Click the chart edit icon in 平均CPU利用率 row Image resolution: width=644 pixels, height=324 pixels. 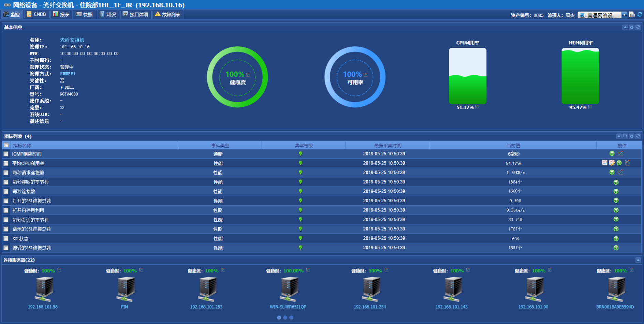click(612, 163)
